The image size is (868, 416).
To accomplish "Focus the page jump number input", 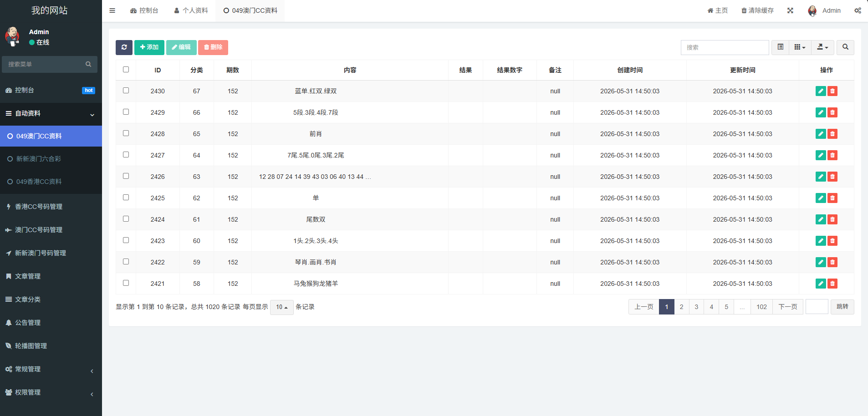I will tap(817, 307).
